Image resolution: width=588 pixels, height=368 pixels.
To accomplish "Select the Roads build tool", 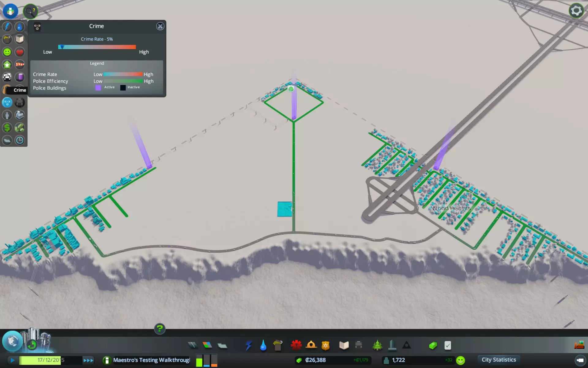I will click(x=193, y=345).
